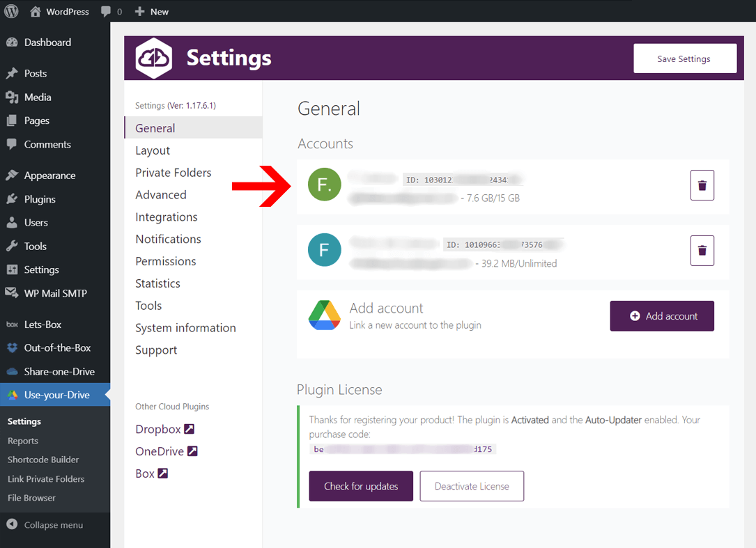Open the Users menu

point(55,223)
